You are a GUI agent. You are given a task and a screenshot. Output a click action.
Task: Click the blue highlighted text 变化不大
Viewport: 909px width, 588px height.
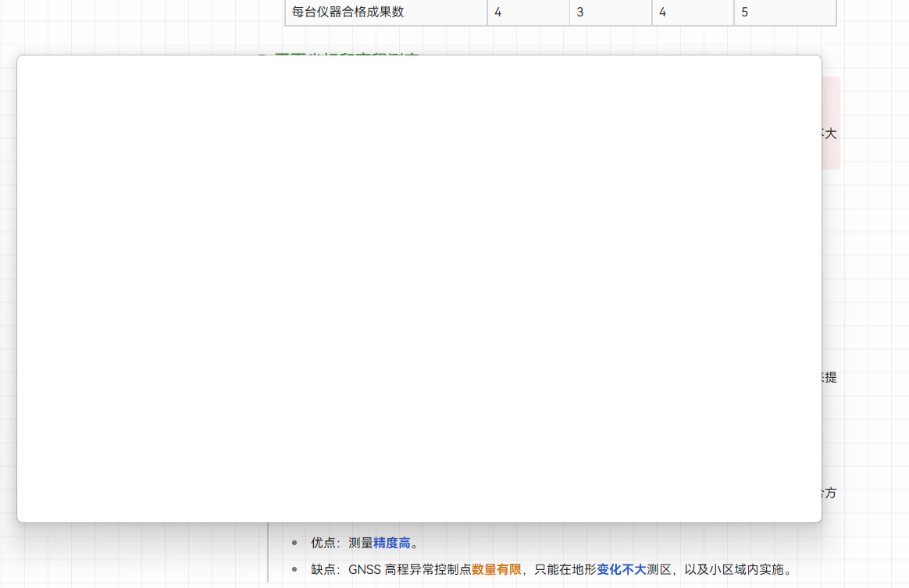621,570
